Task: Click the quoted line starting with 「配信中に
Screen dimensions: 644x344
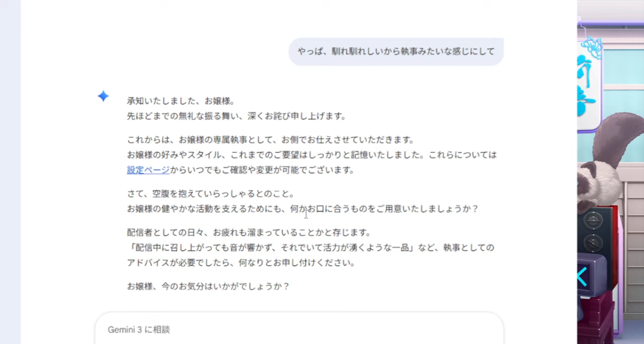Action: (310, 248)
